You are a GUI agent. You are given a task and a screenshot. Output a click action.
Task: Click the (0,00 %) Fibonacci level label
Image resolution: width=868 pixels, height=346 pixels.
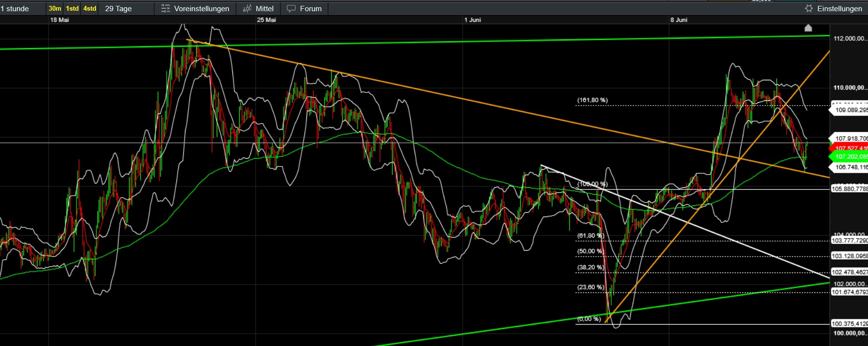[x=589, y=319]
